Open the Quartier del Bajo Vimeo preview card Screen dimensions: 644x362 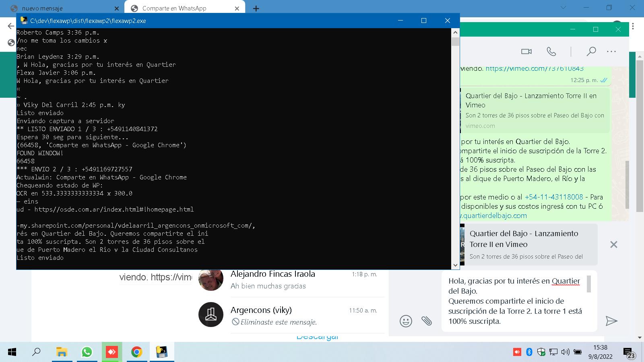[535, 111]
